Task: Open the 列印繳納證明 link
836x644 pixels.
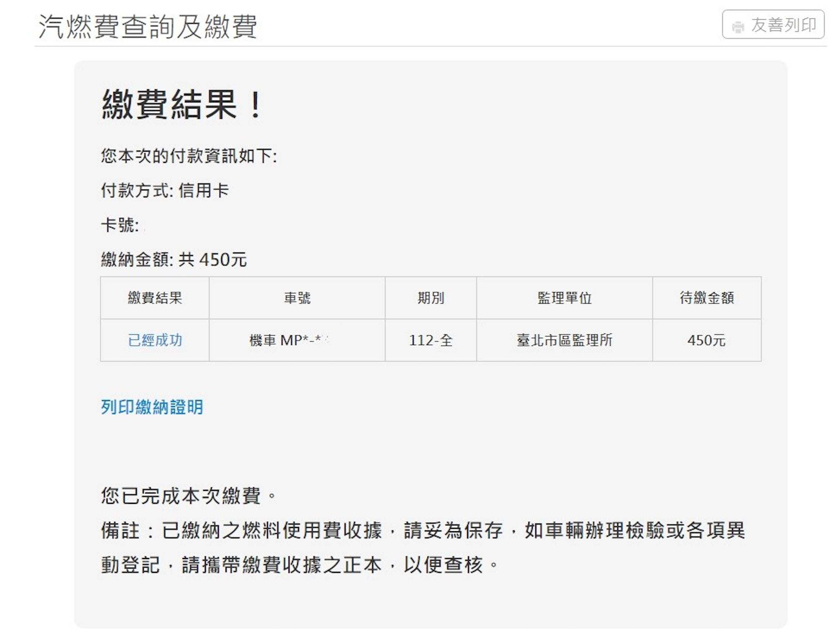Action: (x=152, y=406)
